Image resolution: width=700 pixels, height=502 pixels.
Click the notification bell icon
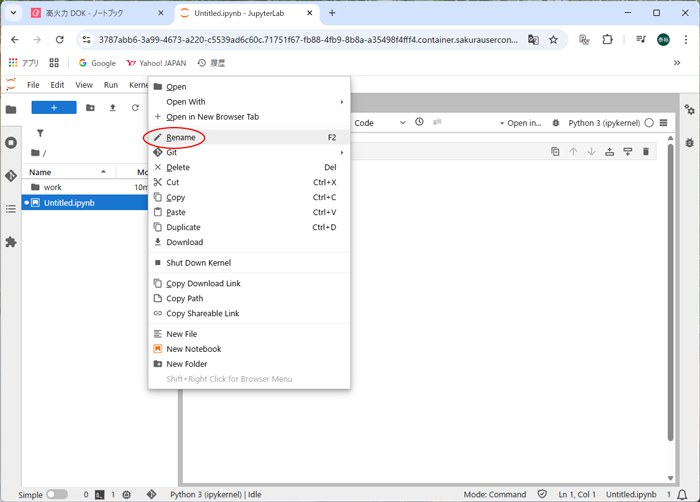(x=682, y=494)
